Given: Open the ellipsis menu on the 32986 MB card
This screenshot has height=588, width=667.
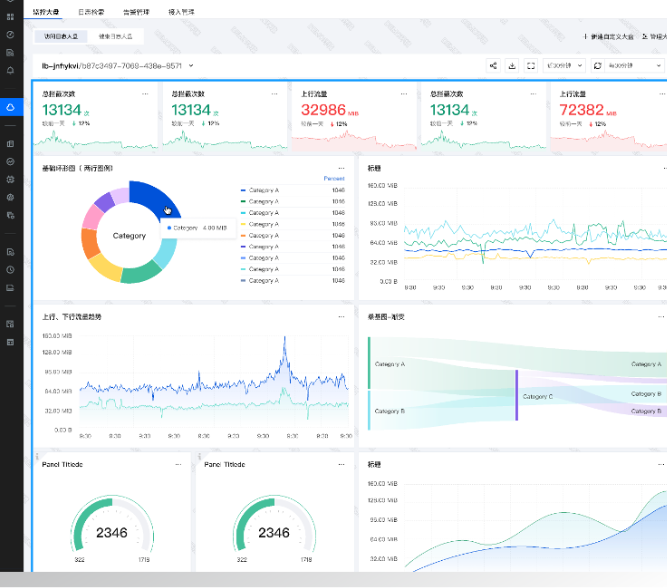Looking at the screenshot, I should click(403, 94).
